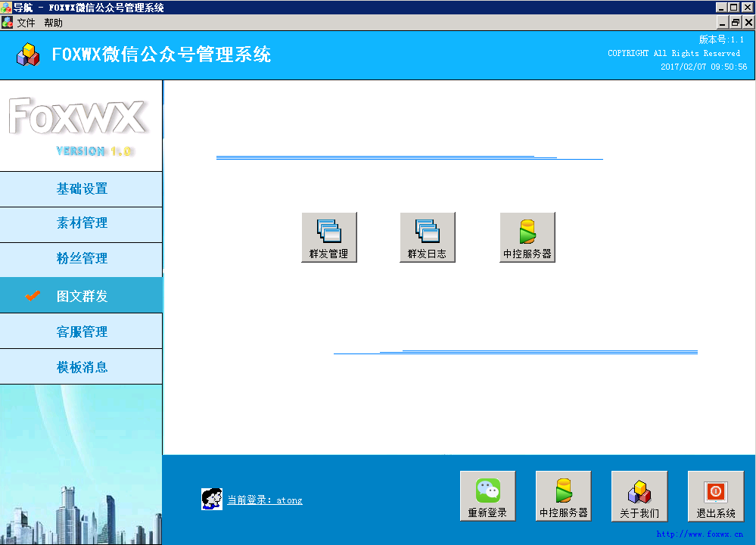Select 素材管理 in the sidebar
756x545 pixels.
pyautogui.click(x=81, y=225)
